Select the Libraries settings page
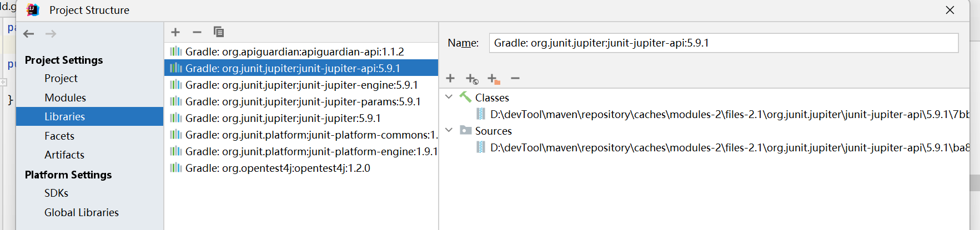Image resolution: width=980 pixels, height=230 pixels. [x=89, y=116]
